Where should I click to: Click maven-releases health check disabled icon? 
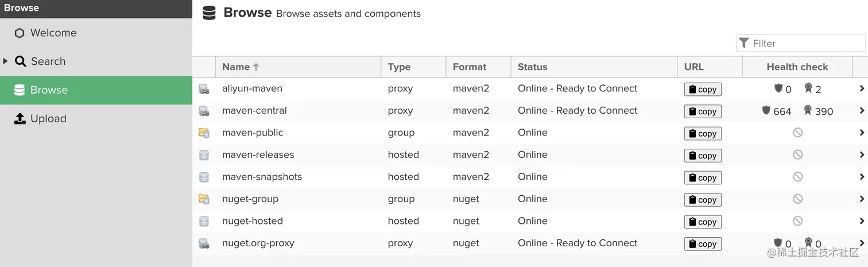(x=797, y=155)
